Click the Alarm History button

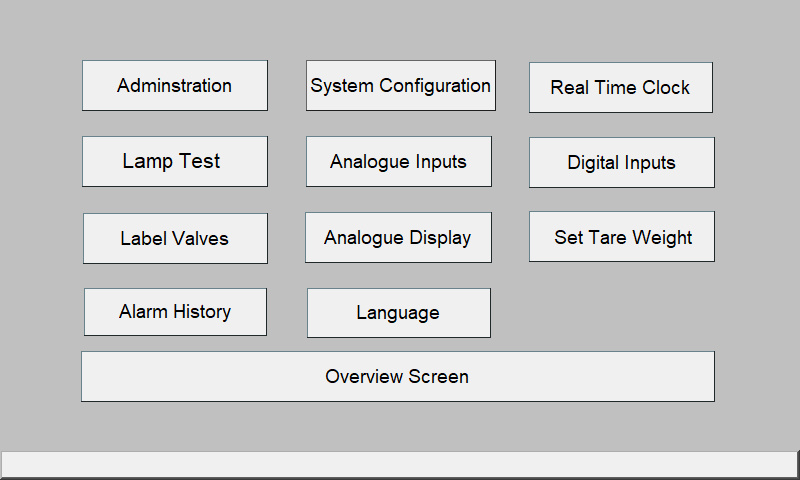point(175,312)
